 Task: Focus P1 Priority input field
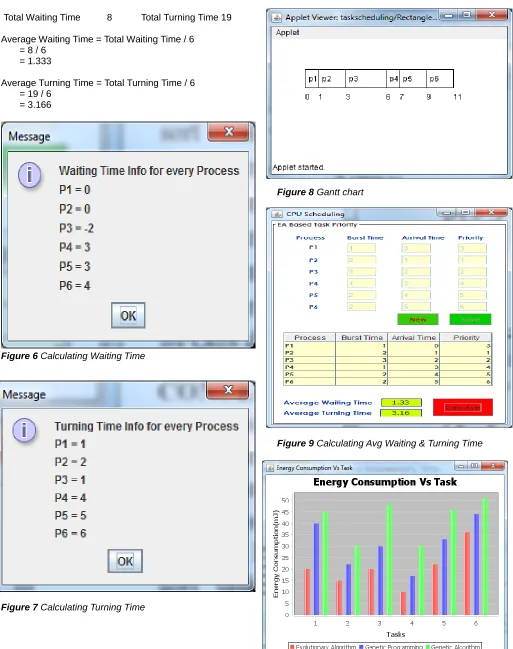tap(472, 248)
